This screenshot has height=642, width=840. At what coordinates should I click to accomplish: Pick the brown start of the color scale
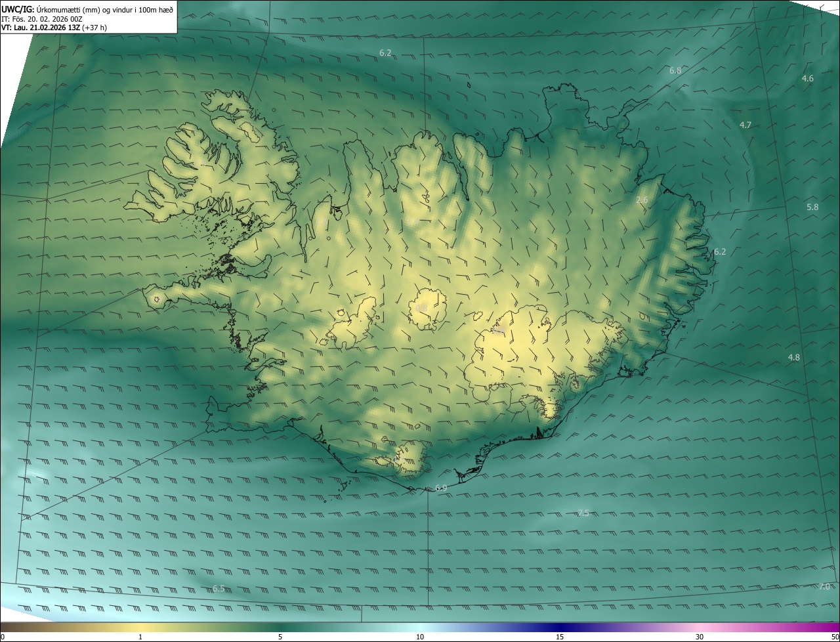[x=10, y=627]
